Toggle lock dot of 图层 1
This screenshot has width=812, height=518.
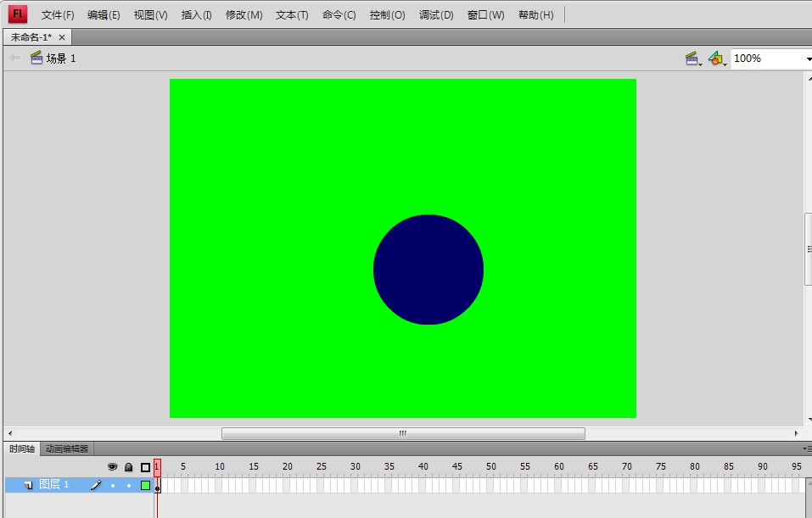tap(129, 486)
